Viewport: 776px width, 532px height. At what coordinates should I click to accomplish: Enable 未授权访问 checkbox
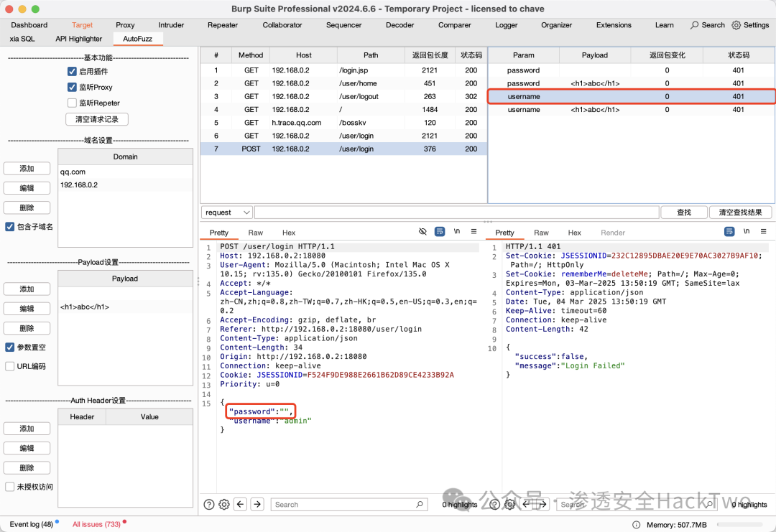tap(10, 487)
